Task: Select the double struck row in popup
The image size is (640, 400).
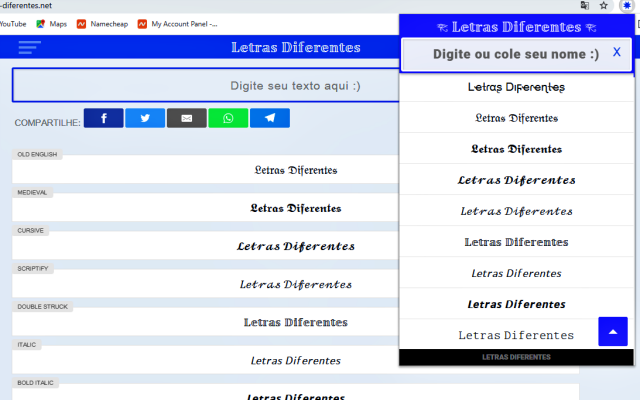Action: pos(516,242)
